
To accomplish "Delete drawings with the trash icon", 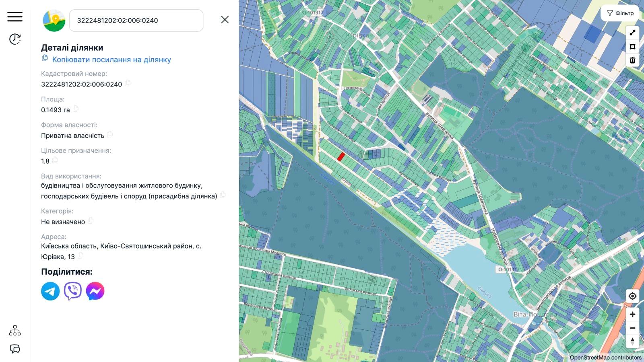I will click(632, 60).
